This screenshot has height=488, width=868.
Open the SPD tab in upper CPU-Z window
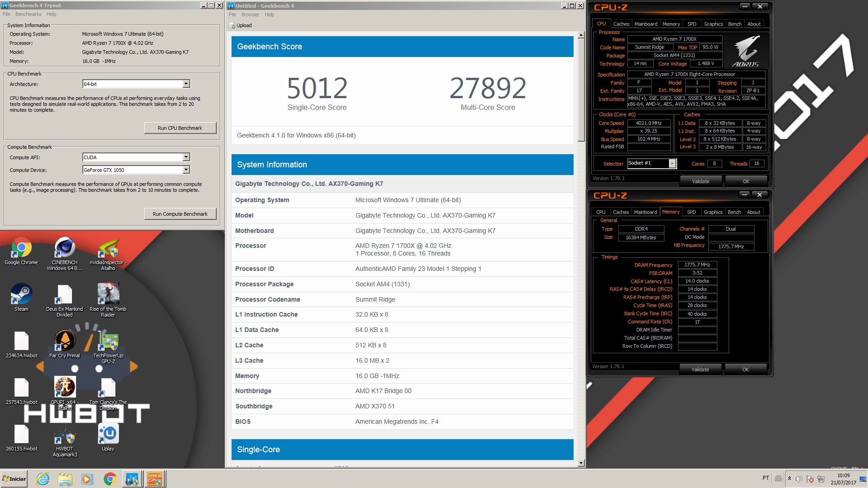pos(692,24)
